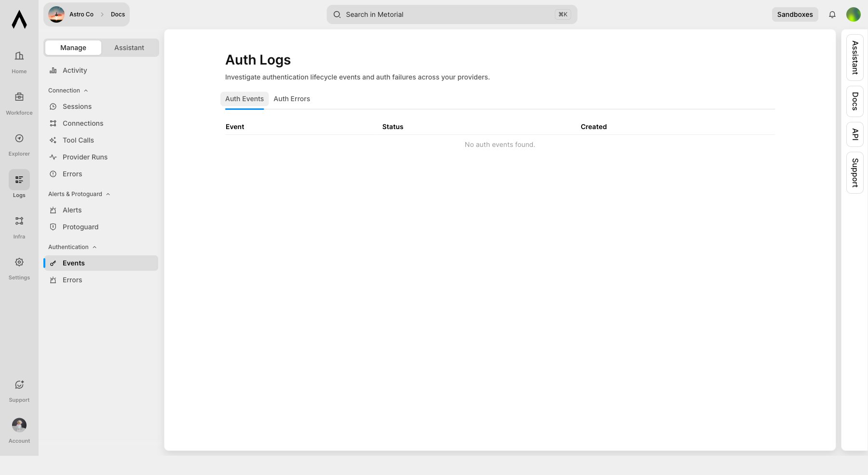The height and width of the screenshot is (475, 868).
Task: Click Docs breadcrumb
Action: coord(118,14)
